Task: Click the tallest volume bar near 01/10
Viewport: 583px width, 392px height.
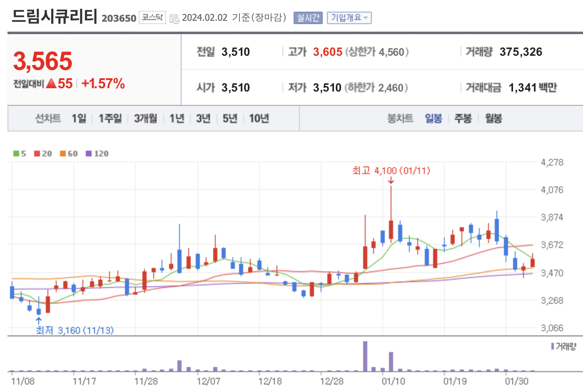Action: point(365,356)
